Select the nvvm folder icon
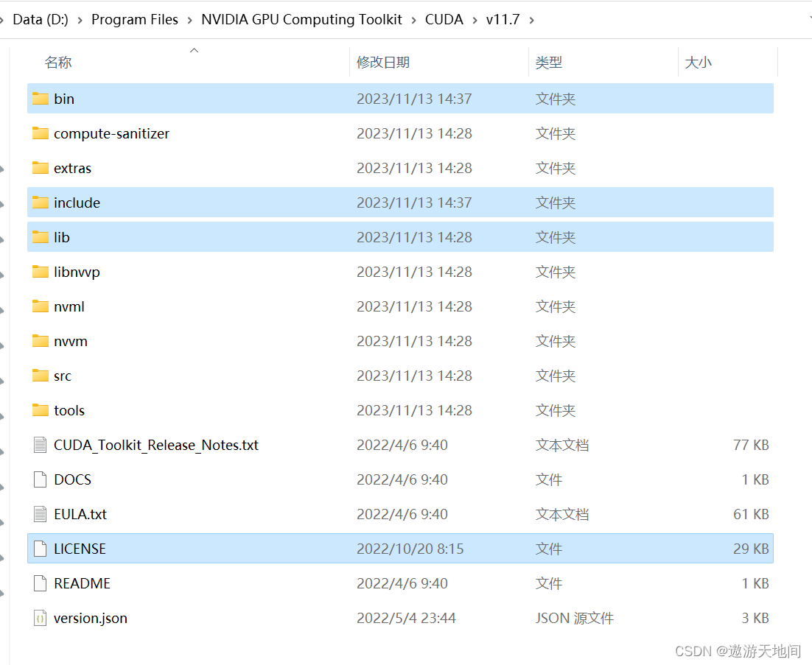This screenshot has height=665, width=812. coord(41,341)
